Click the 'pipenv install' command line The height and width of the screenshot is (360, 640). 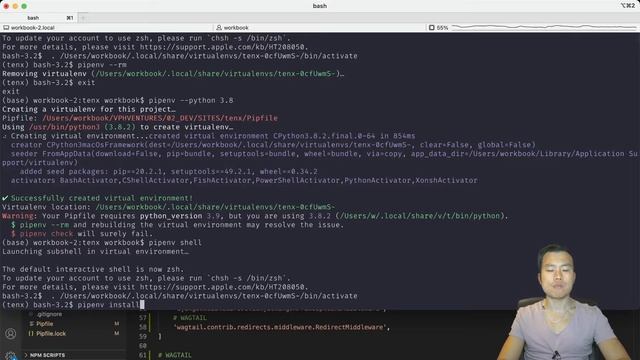108,305
